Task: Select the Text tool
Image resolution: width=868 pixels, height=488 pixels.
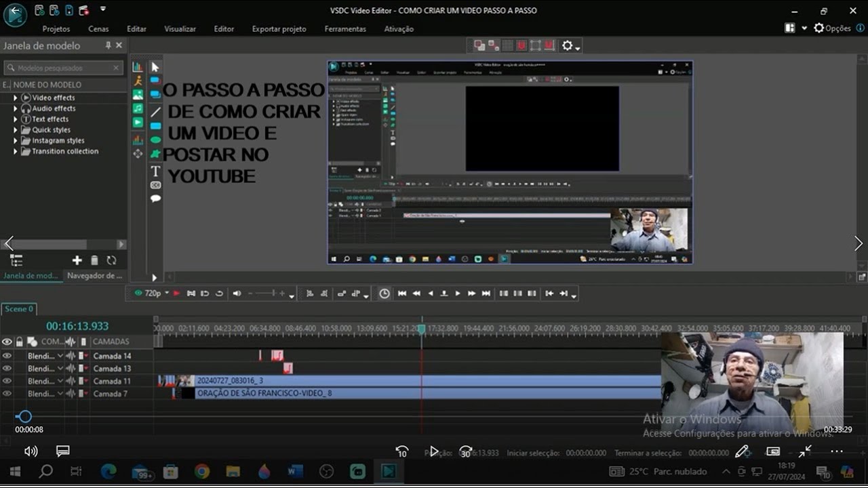Action: click(155, 171)
